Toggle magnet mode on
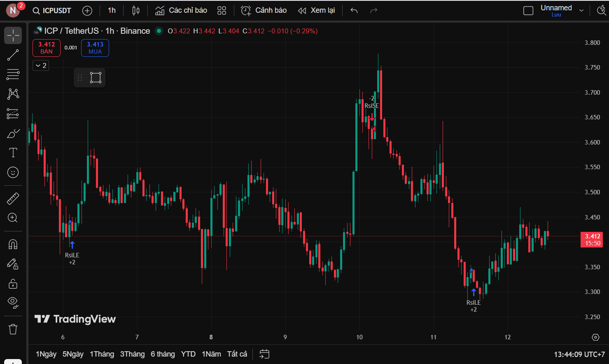 pos(13,244)
